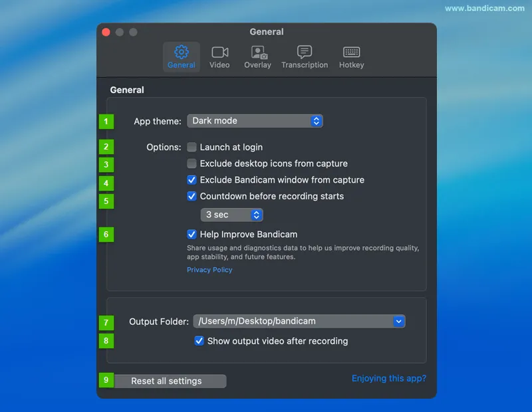Viewport: 532px width, 412px height.
Task: Open the Enjoying this app? link
Action: 389,378
